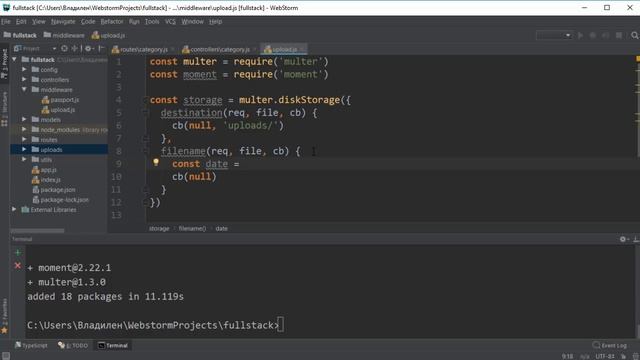Select the Terminal tool window tab
The width and height of the screenshot is (640, 360).
pyautogui.click(x=113, y=345)
